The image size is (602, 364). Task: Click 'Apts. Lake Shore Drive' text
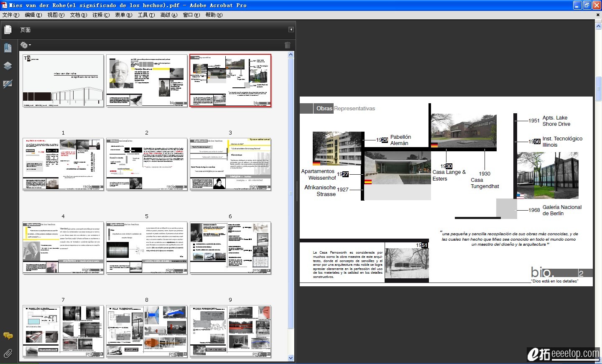tap(556, 121)
